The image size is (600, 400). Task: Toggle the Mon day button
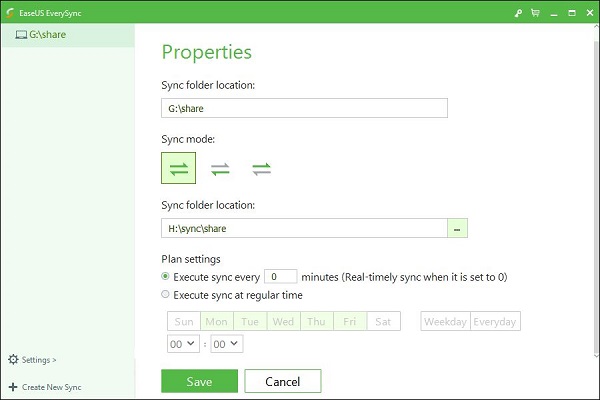(217, 321)
